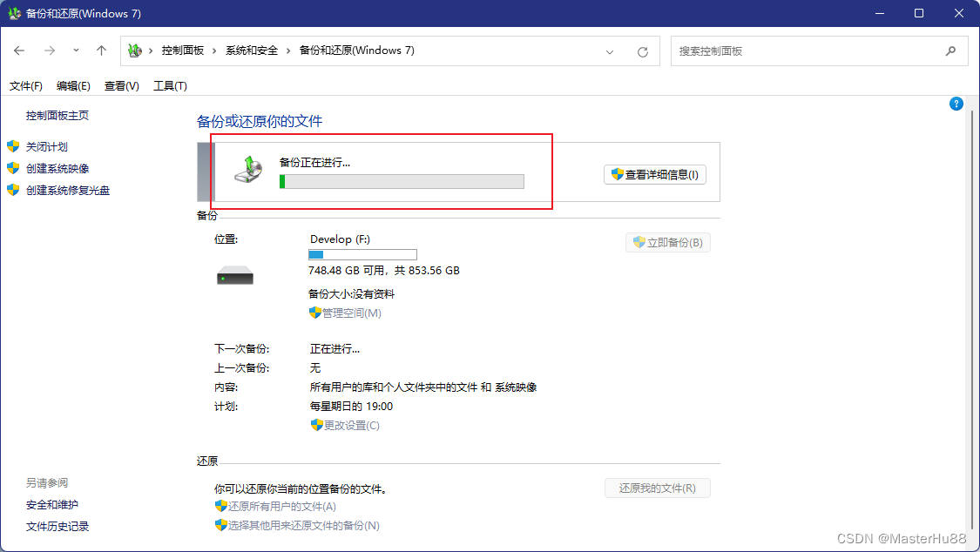
Task: Refresh the control panel page
Action: (643, 52)
